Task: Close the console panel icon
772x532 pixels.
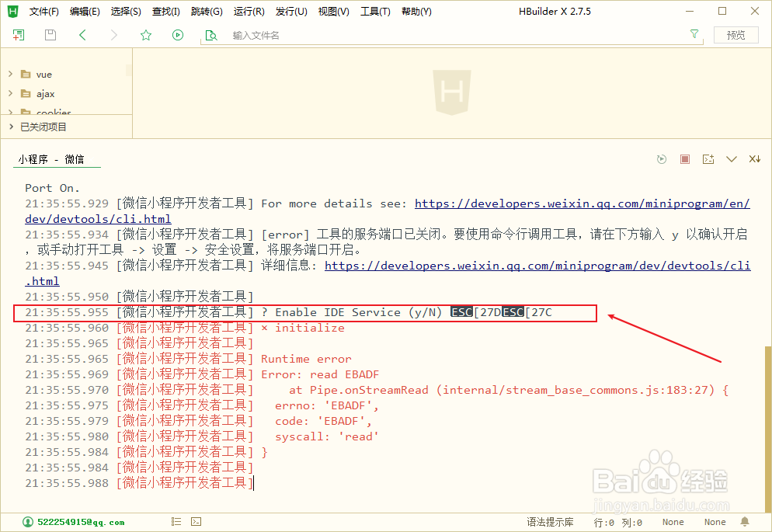Action: tap(755, 159)
